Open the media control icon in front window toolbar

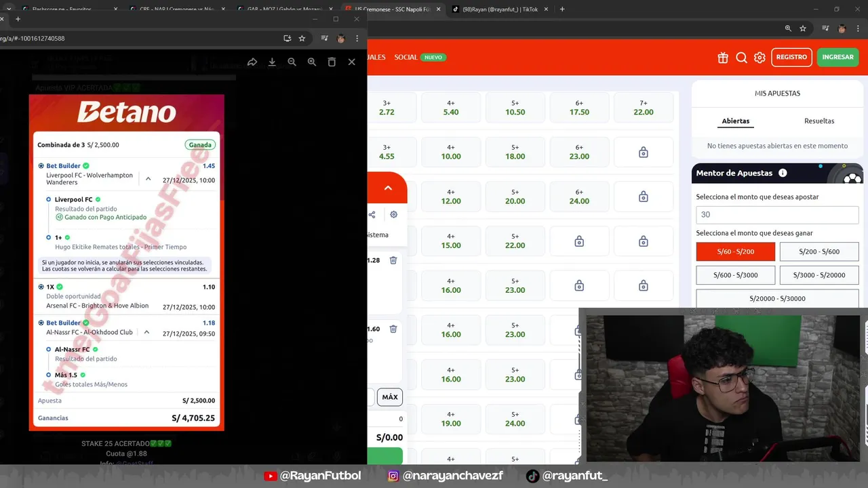point(325,39)
